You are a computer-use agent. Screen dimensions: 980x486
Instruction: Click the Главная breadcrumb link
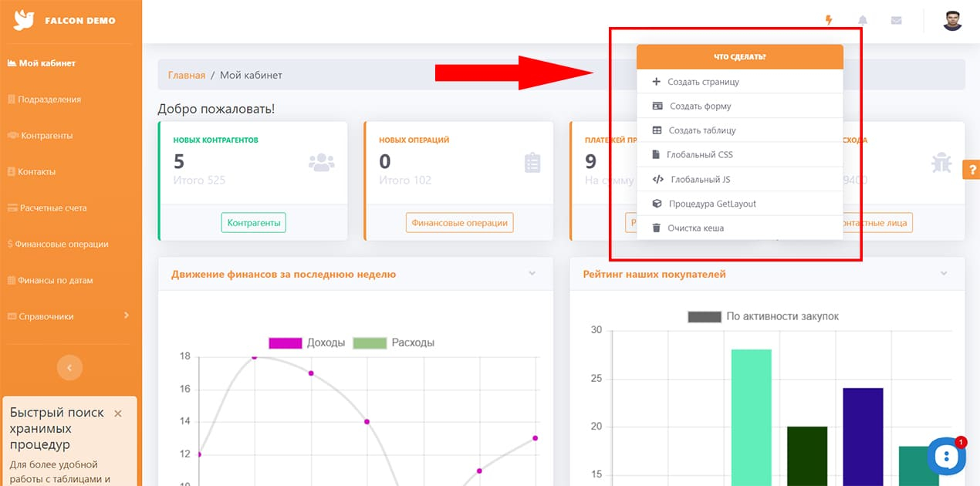click(187, 75)
